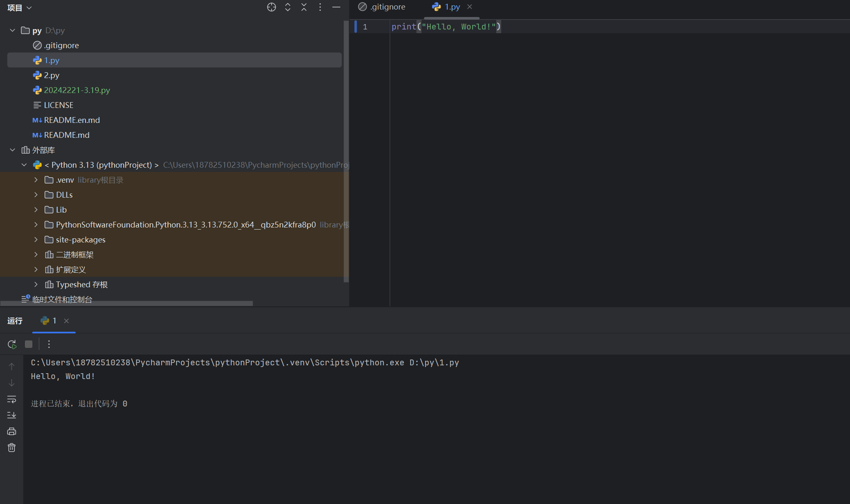Click the Python icon on the Python 3.13 node
The image size is (850, 504).
tap(37, 165)
